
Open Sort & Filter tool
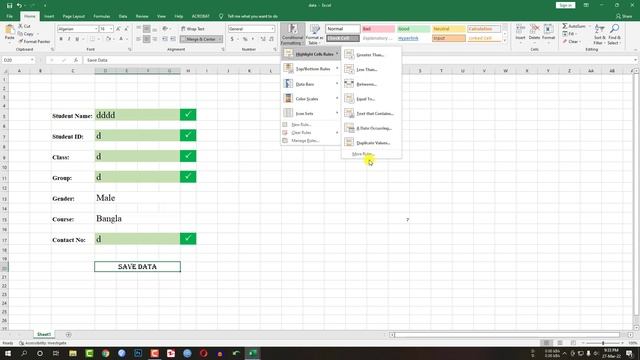599,34
